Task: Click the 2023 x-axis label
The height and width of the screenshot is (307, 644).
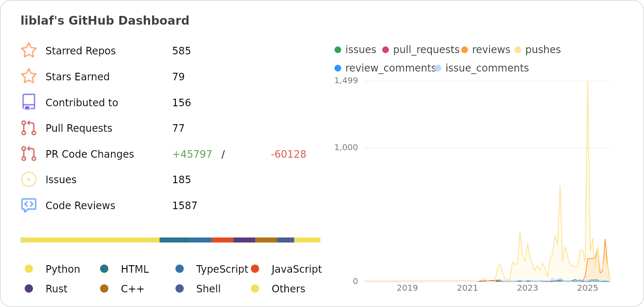Action: pyautogui.click(x=527, y=288)
